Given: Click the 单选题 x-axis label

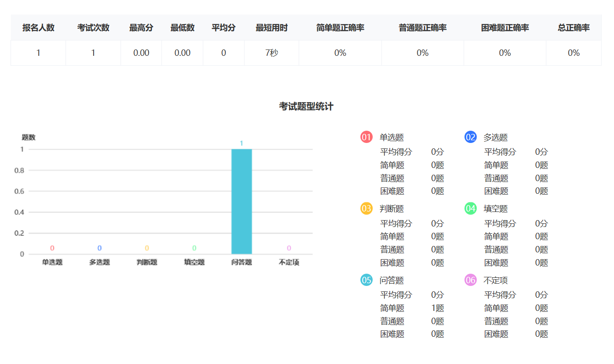Looking at the screenshot, I should [52, 262].
